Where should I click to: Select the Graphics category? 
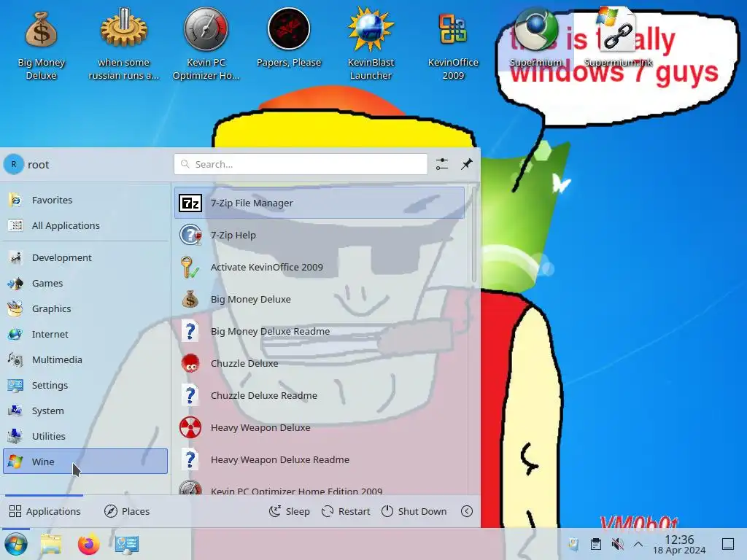(x=85, y=308)
